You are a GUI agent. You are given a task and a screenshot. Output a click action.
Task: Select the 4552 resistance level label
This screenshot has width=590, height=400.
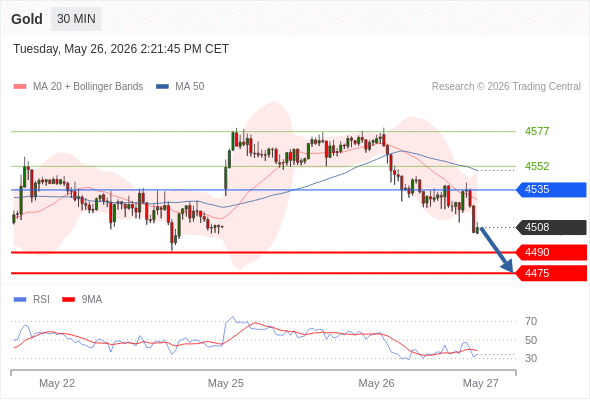click(537, 166)
